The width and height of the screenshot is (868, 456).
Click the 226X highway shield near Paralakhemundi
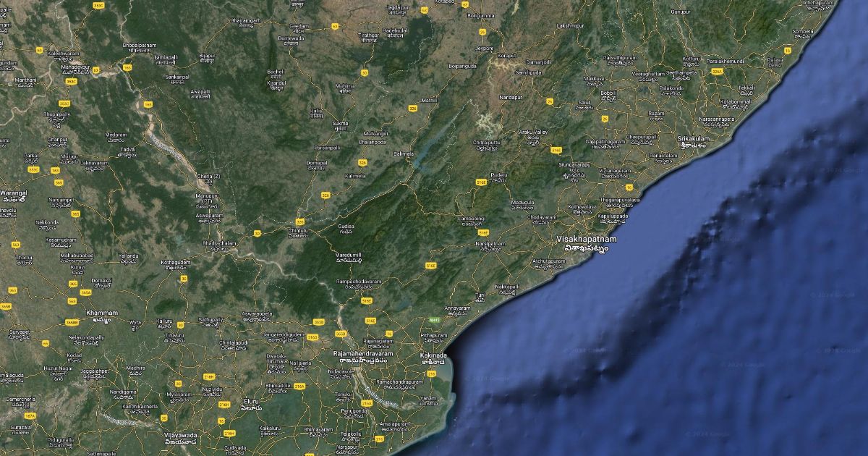[717, 72]
